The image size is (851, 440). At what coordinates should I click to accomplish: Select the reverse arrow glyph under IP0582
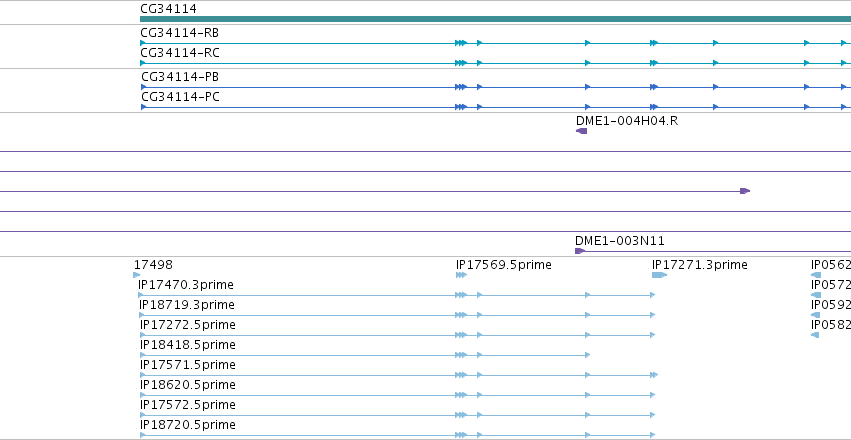coord(815,335)
